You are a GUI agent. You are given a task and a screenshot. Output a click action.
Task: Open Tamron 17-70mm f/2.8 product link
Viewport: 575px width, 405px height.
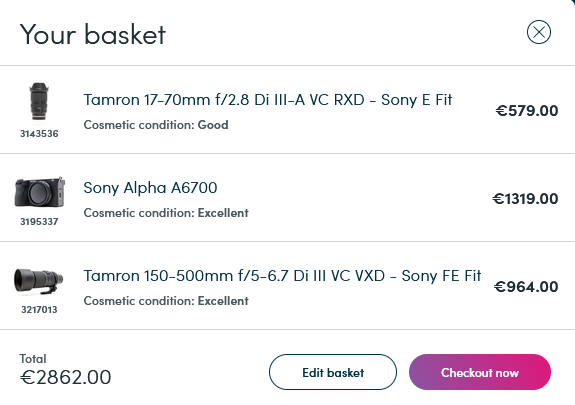pos(268,100)
